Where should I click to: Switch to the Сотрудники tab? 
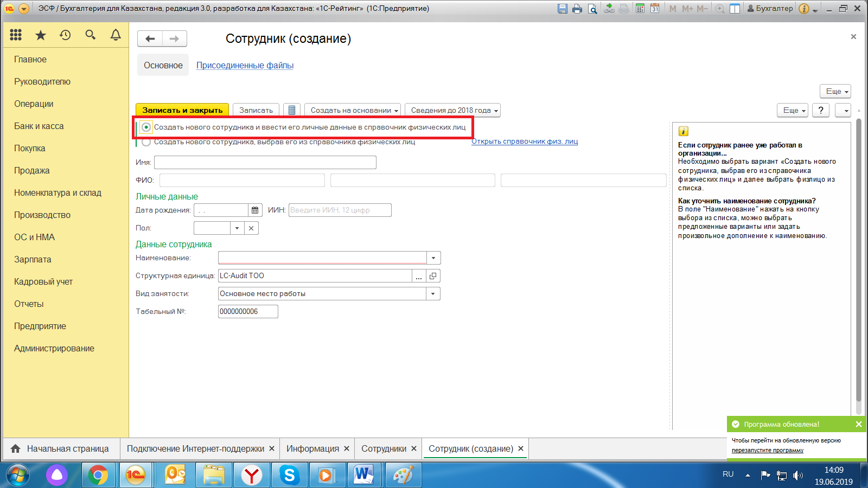[x=384, y=449]
